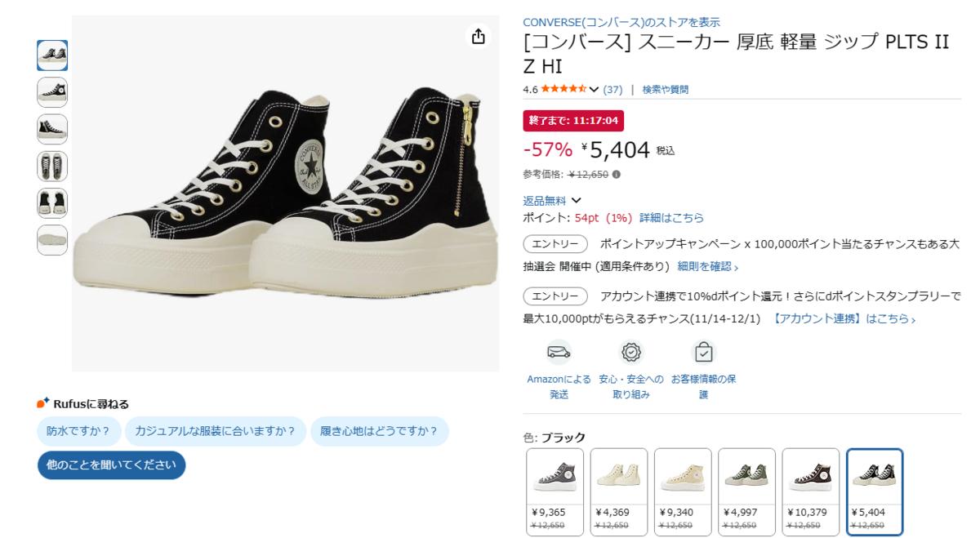
Task: Open 細則を確認 campaign details chevron link
Action: click(708, 266)
